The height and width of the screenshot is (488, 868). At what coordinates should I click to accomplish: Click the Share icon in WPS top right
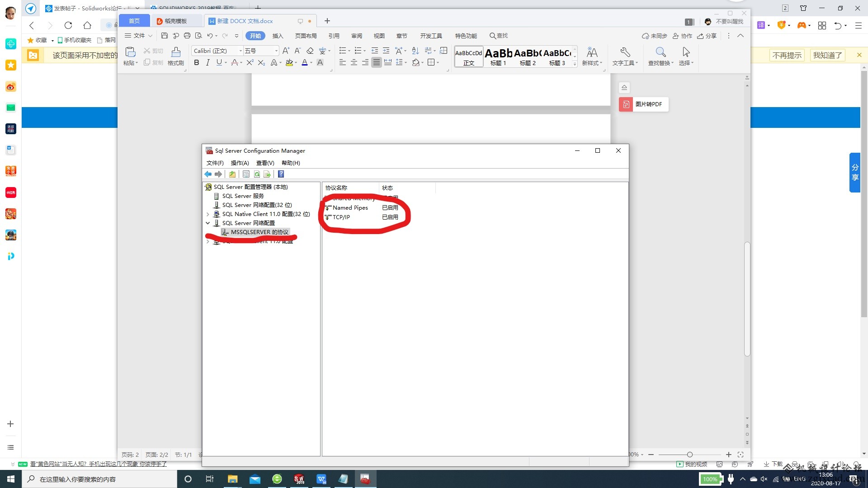(707, 36)
